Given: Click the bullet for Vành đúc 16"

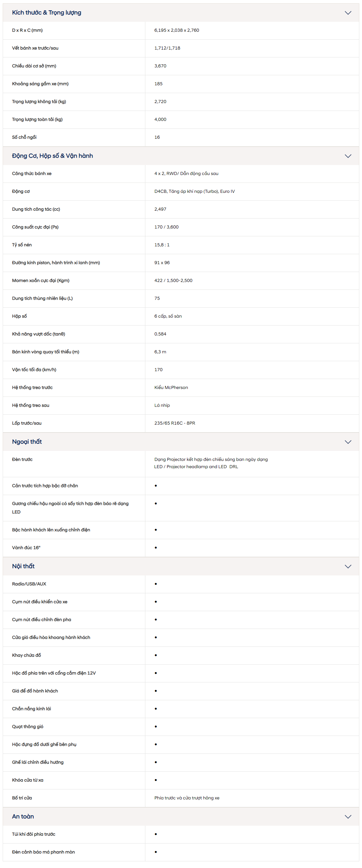Looking at the screenshot, I should pyautogui.click(x=156, y=548).
